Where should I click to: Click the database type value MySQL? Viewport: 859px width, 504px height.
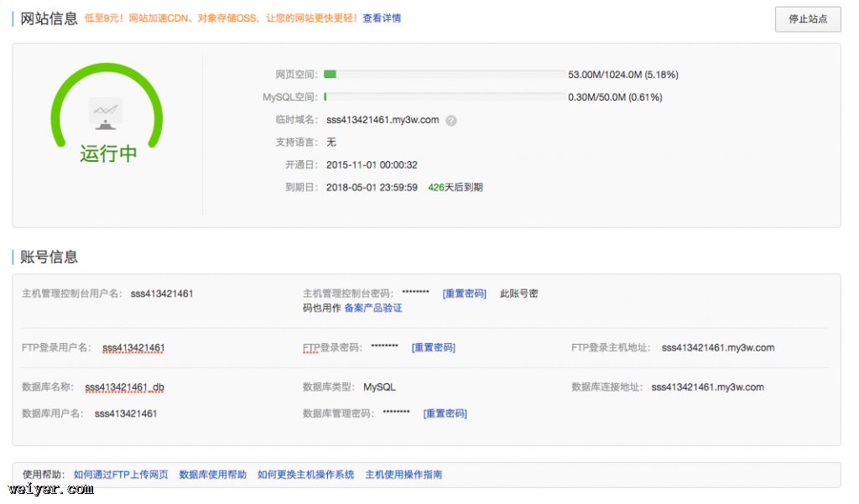pos(379,387)
